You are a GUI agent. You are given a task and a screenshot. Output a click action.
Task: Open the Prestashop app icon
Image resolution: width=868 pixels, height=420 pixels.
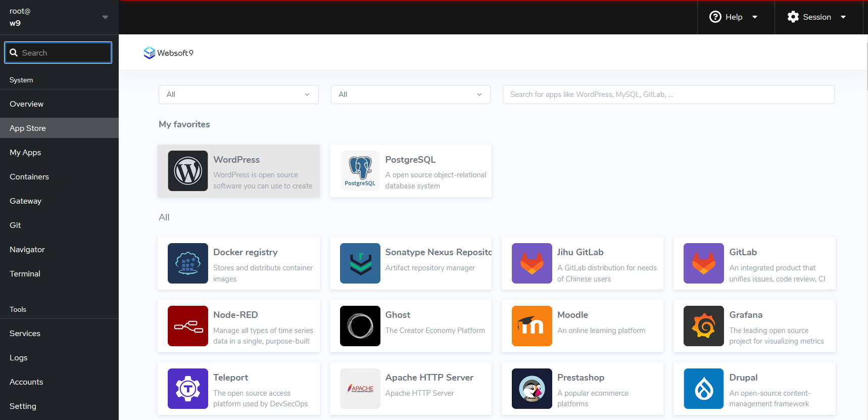point(532,389)
